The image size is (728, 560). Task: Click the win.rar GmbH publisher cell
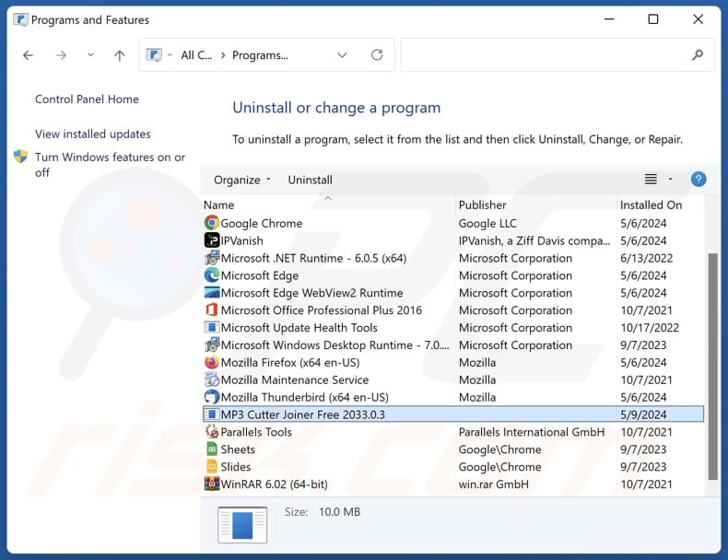click(494, 484)
